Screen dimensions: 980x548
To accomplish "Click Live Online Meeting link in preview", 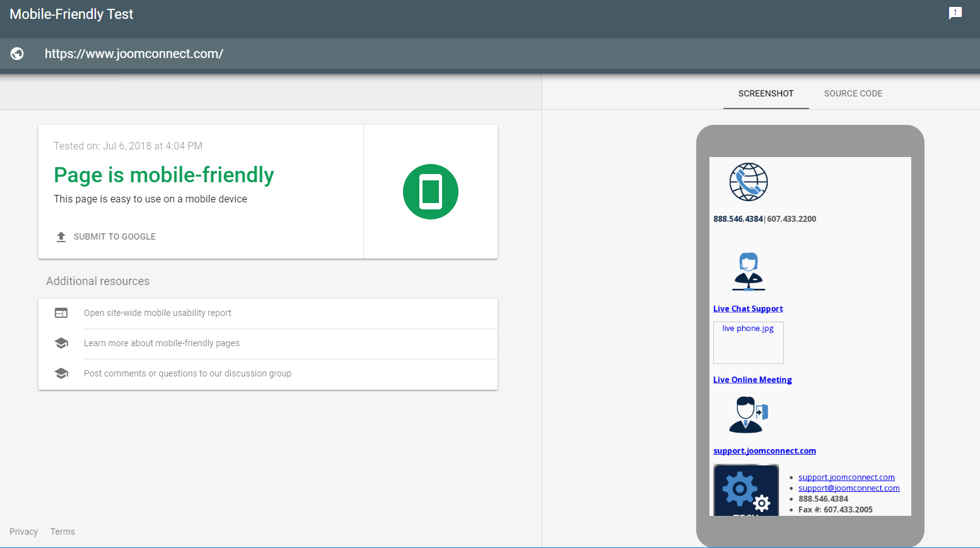I will click(752, 380).
